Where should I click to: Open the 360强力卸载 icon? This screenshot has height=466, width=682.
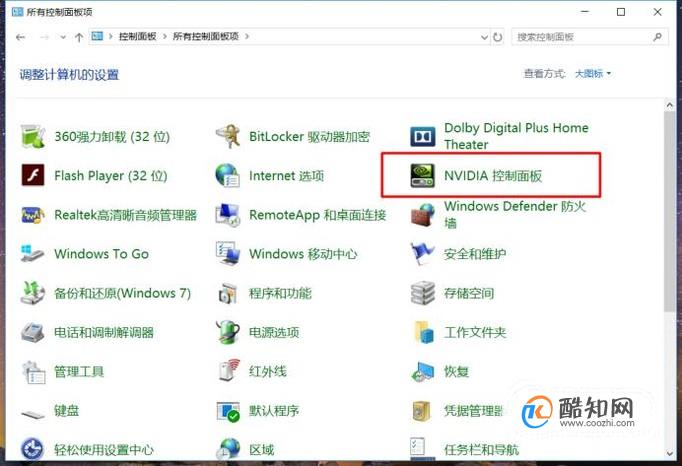point(33,136)
